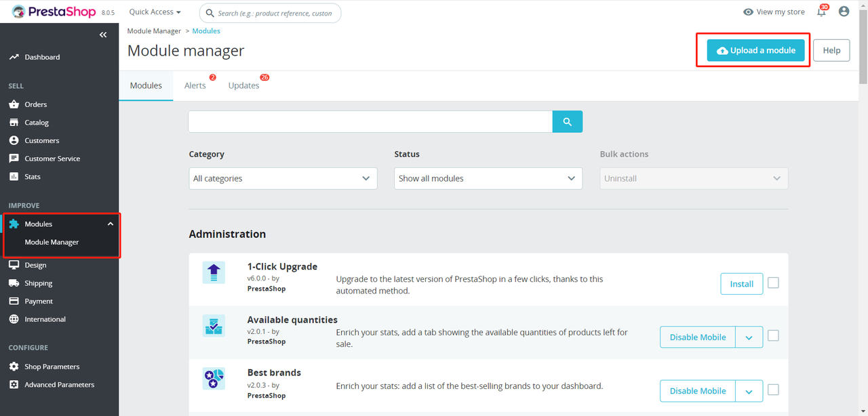Click the International globe icon
This screenshot has width=868, height=416.
point(14,319)
